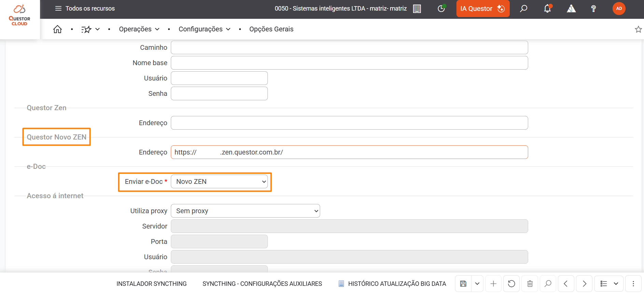The height and width of the screenshot is (293, 644).
Task: Click the save disk icon
Action: [x=463, y=284]
